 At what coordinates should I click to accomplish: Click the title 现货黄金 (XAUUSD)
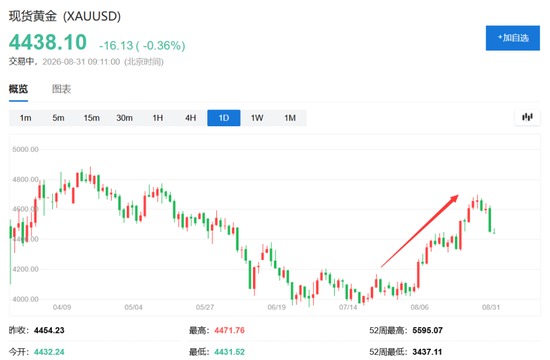[65, 16]
